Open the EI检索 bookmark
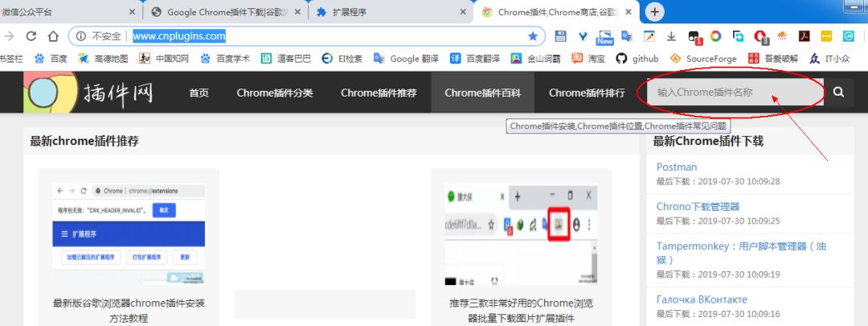The image size is (868, 326). click(342, 58)
